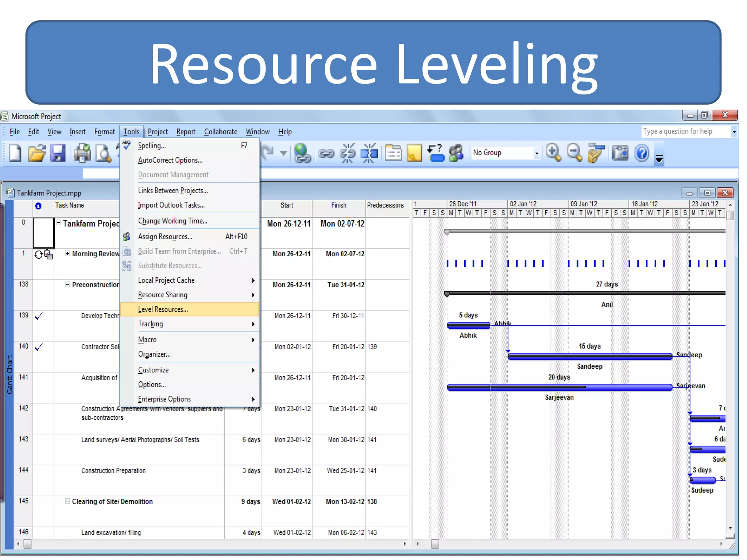The width and height of the screenshot is (747, 560).
Task: Open the No Group dropdown
Action: coord(536,153)
